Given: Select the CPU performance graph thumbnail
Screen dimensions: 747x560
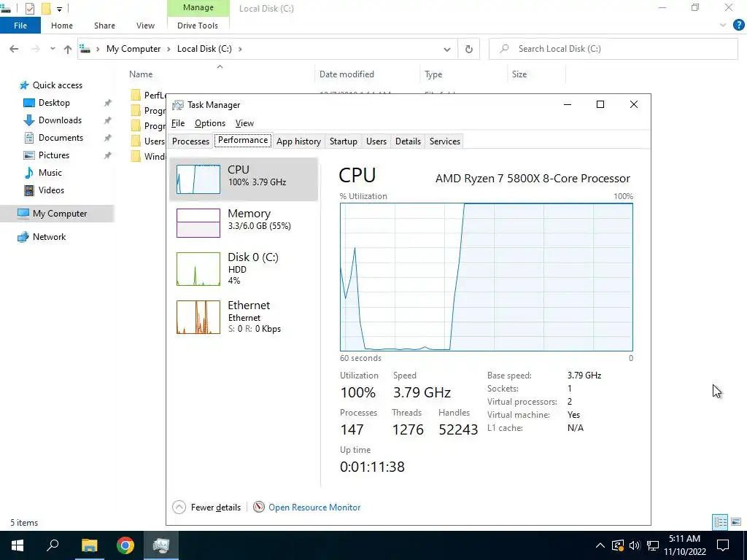Looking at the screenshot, I should [x=198, y=179].
